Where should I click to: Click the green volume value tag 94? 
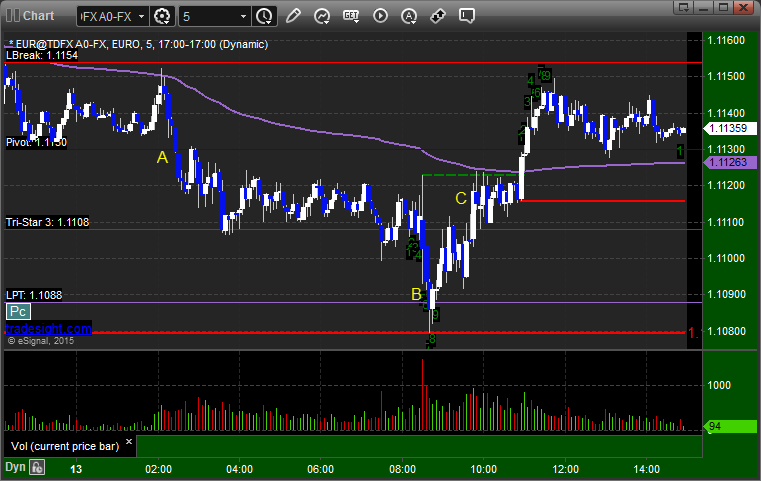729,426
